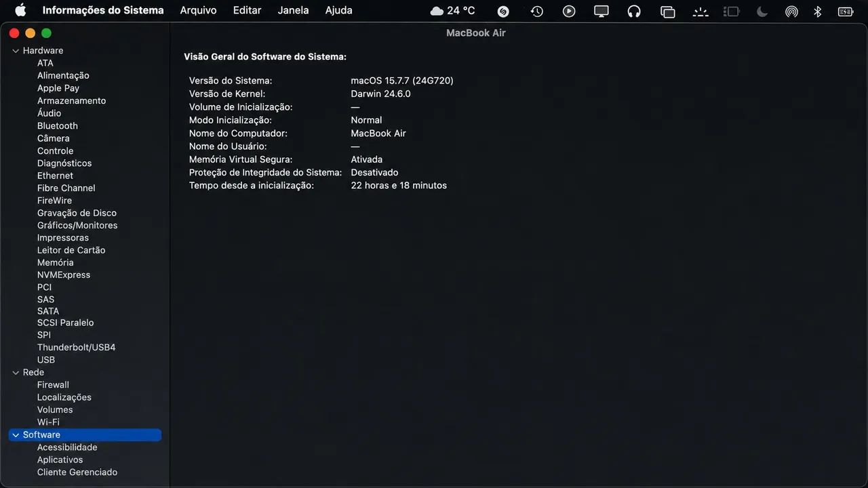Select NVMExpress in the sidebar

tap(64, 275)
